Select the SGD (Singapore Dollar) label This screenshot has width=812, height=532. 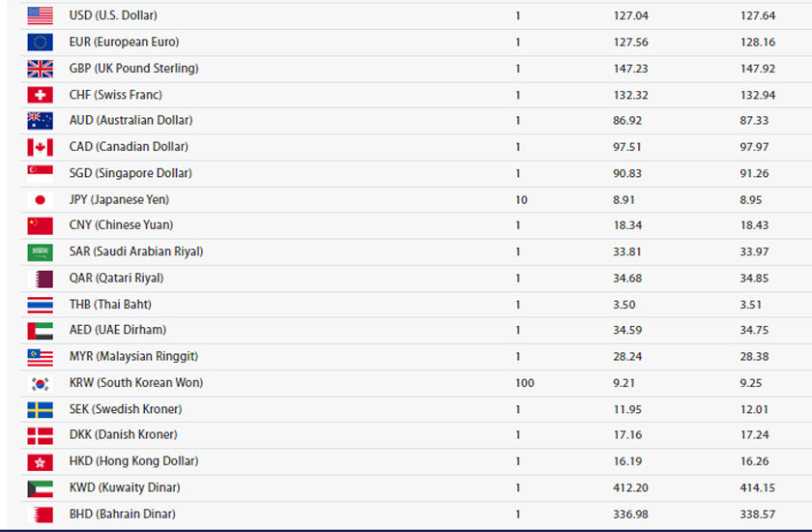130,173
